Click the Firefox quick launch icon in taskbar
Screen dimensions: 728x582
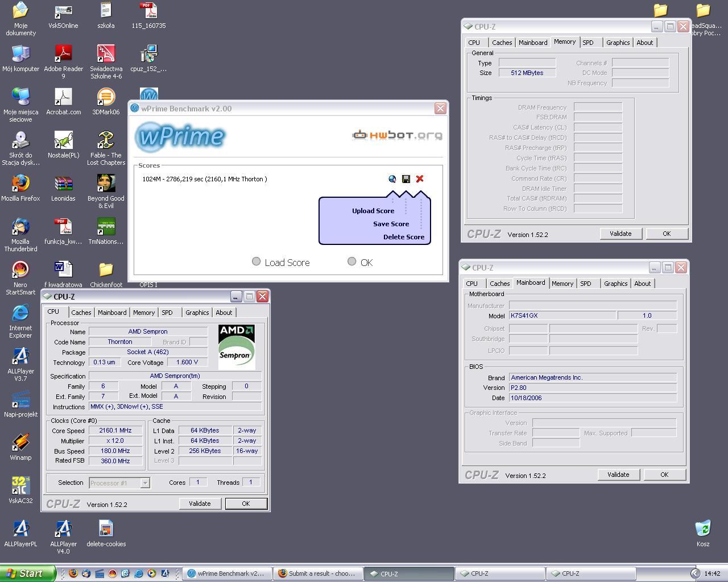[x=73, y=573]
